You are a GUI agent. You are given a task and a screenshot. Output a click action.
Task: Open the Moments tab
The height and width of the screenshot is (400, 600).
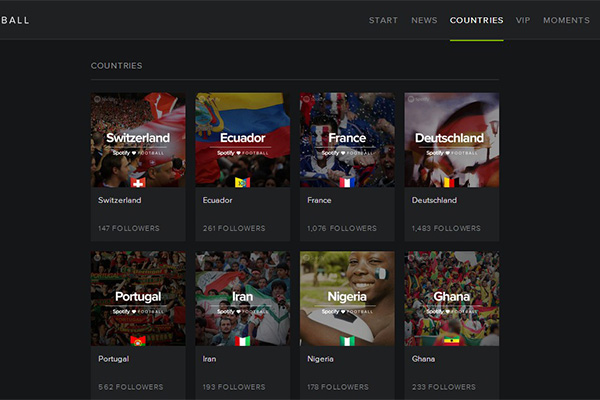point(566,20)
